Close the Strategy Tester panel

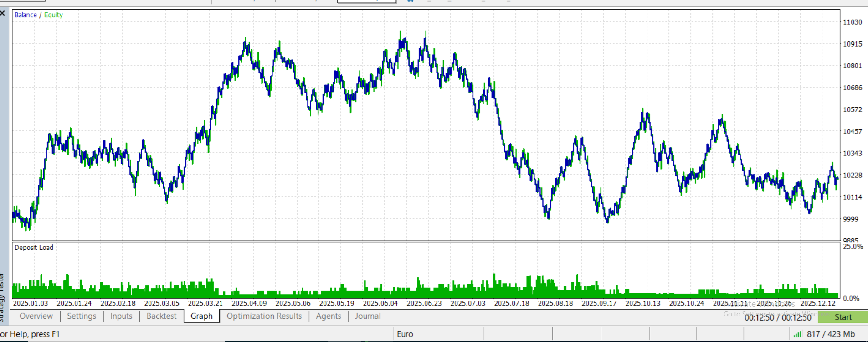[3, 14]
